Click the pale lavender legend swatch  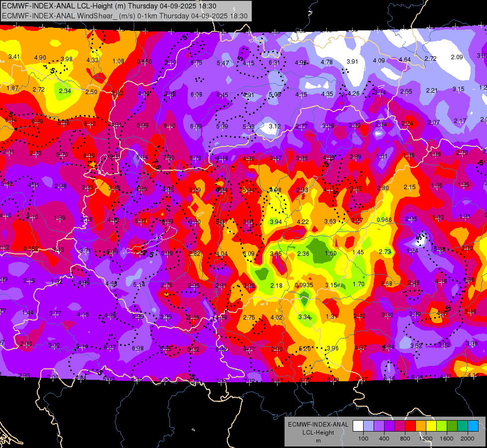point(369,426)
